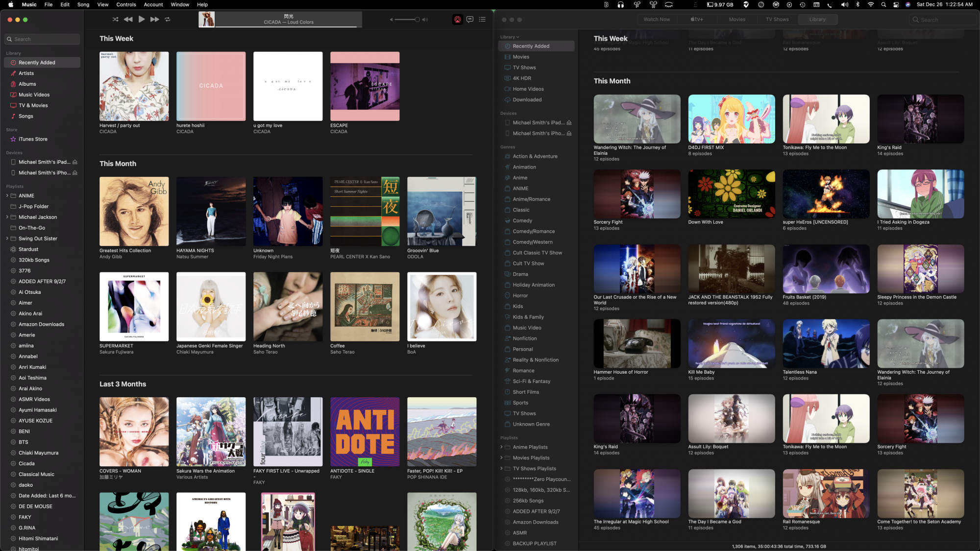Open the Library dropdown in TV sidebar
The image size is (980, 551).
pos(510,37)
